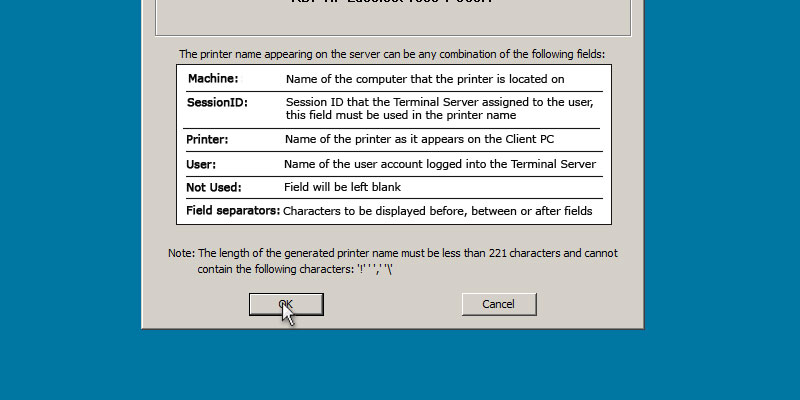
Task: Click the 'Characters to be displayed' description
Action: point(438,211)
